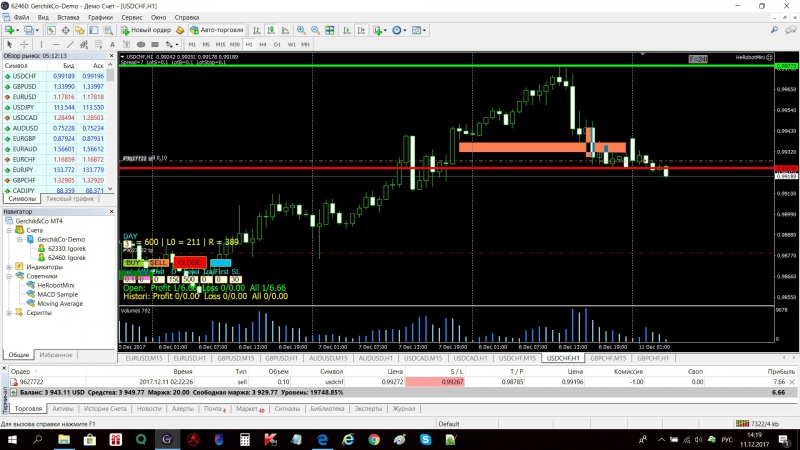Toggle the Navigator star-folder icon
The width and height of the screenshot is (800, 450).
coord(80,30)
